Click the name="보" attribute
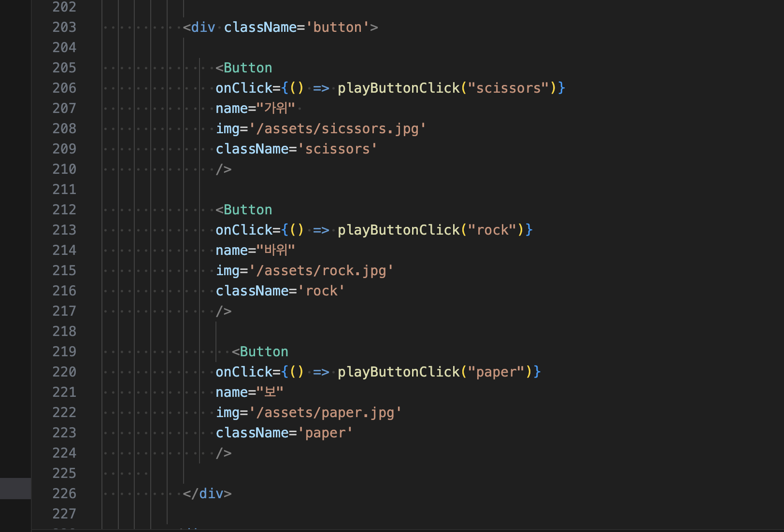 (249, 392)
